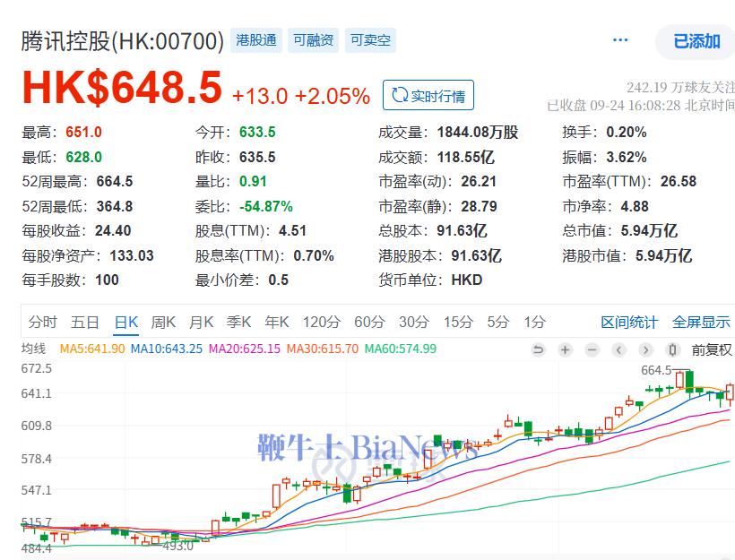The width and height of the screenshot is (735, 560).
Task: Click the 港股通 tag
Action: 257,40
